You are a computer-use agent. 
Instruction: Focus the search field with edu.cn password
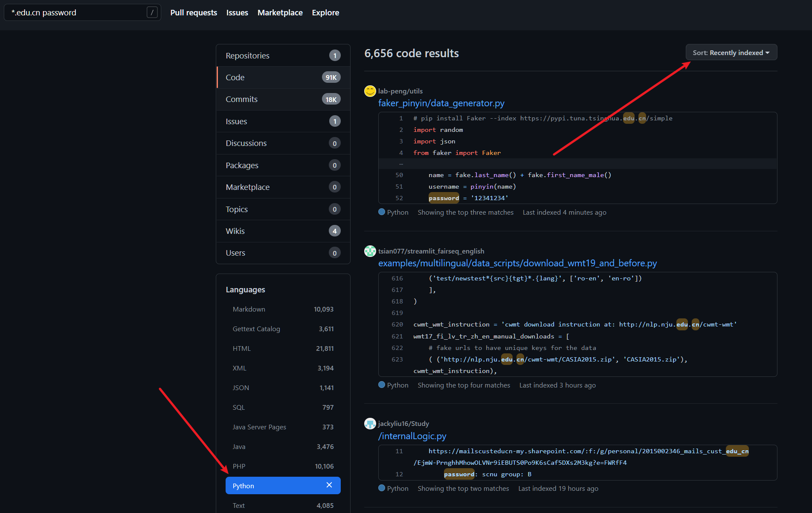82,12
